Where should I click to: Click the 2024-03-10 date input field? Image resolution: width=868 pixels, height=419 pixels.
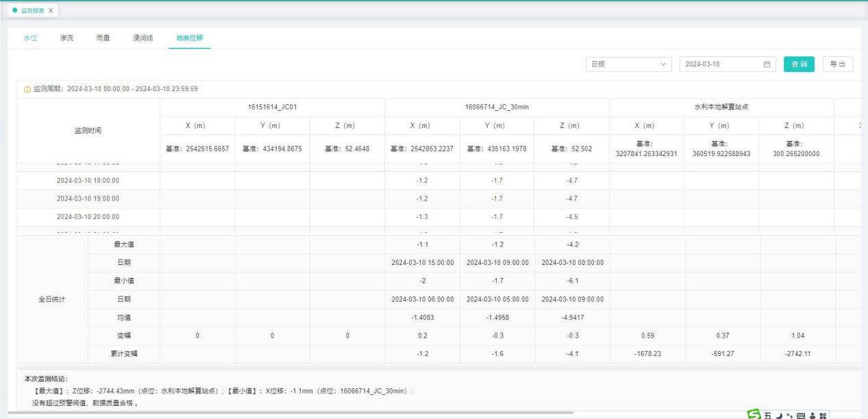(x=719, y=64)
